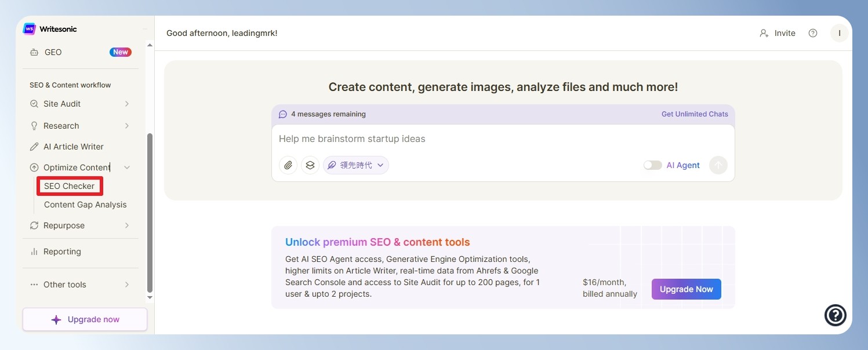Open the help question mark icon in header
Image resolution: width=868 pixels, height=350 pixels.
point(813,33)
